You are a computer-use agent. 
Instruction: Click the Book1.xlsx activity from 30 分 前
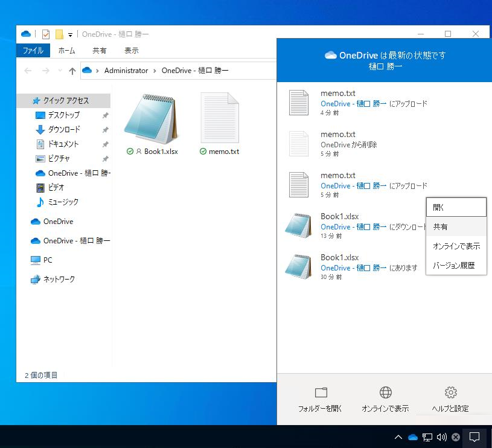(351, 267)
